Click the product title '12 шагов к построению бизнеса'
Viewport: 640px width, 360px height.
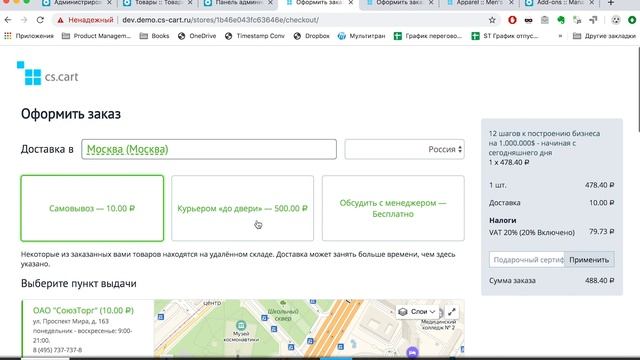(x=544, y=143)
